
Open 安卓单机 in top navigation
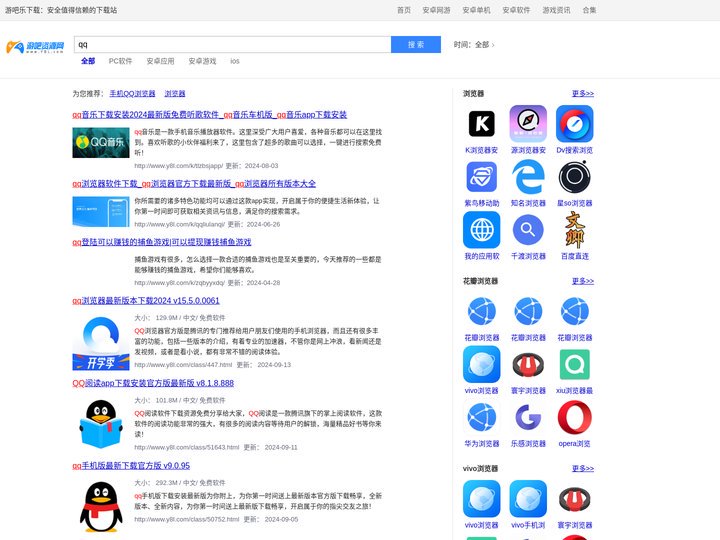[x=476, y=10]
